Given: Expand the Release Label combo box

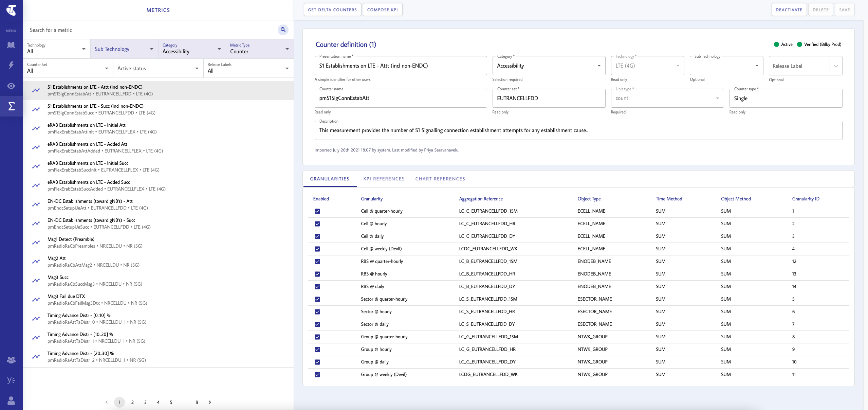Looking at the screenshot, I should click(x=806, y=66).
